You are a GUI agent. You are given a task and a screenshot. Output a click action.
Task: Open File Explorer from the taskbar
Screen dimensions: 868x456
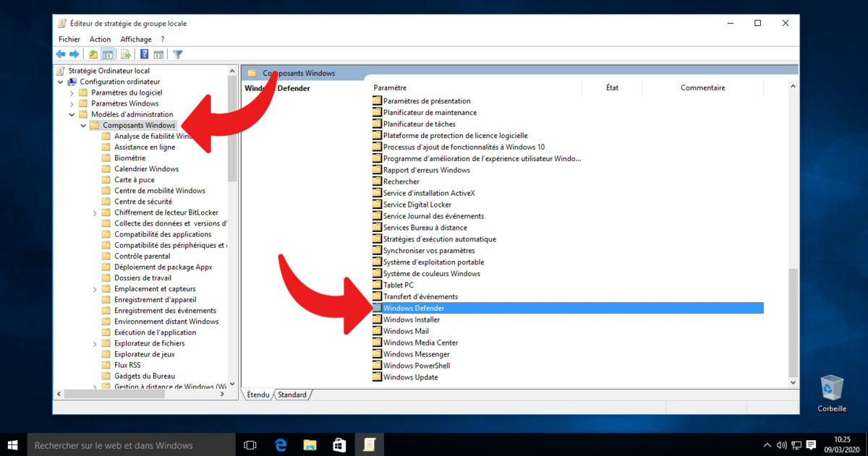(310, 445)
